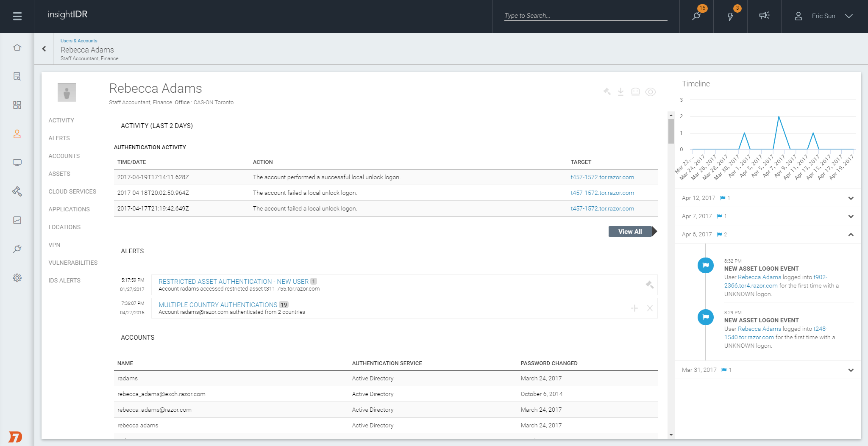The width and height of the screenshot is (868, 446).
Task: Open the Settings gear in sidebar
Action: [17, 278]
